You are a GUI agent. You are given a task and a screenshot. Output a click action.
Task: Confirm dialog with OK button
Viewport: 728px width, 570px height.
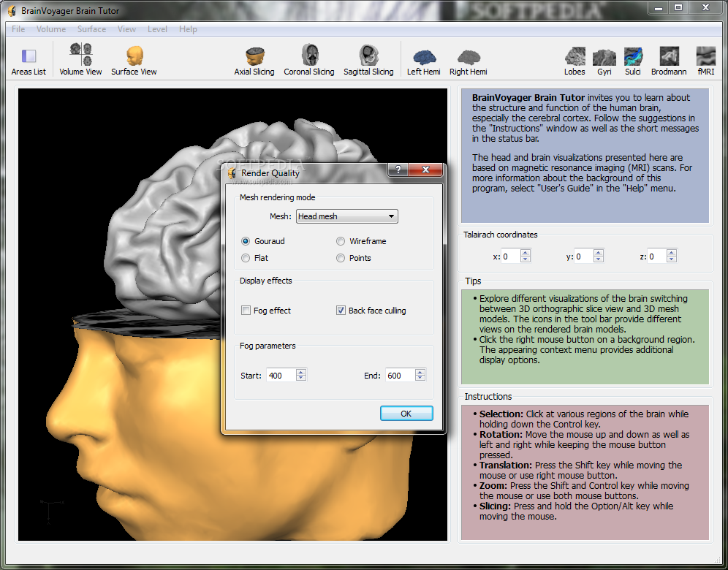click(x=406, y=414)
